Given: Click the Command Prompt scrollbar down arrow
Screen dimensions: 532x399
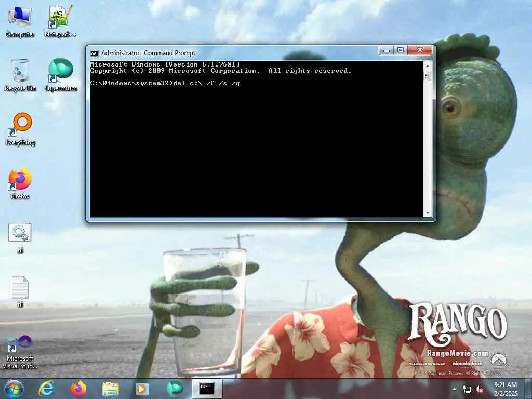Looking at the screenshot, I should 427,213.
